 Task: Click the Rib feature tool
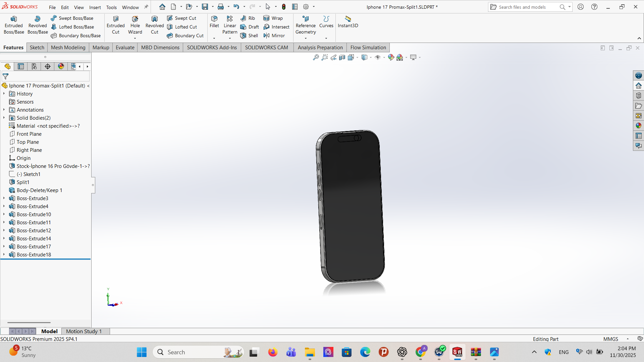pyautogui.click(x=248, y=18)
